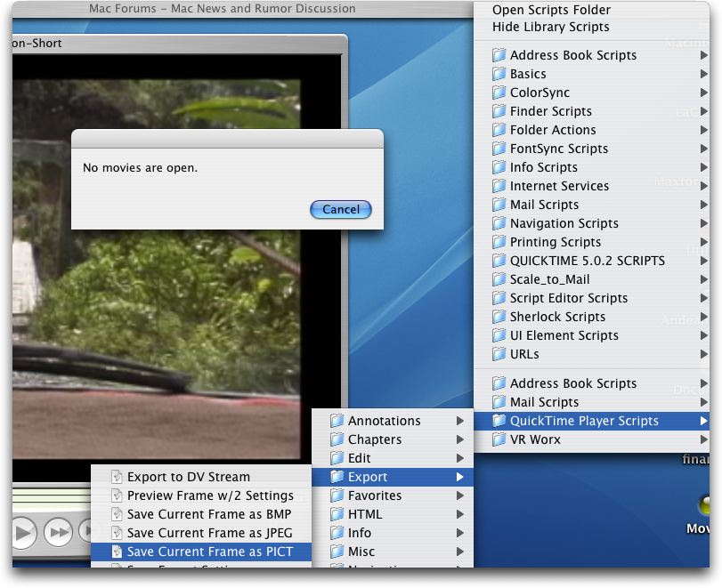Click the Finder Scripts folder icon

click(x=499, y=111)
